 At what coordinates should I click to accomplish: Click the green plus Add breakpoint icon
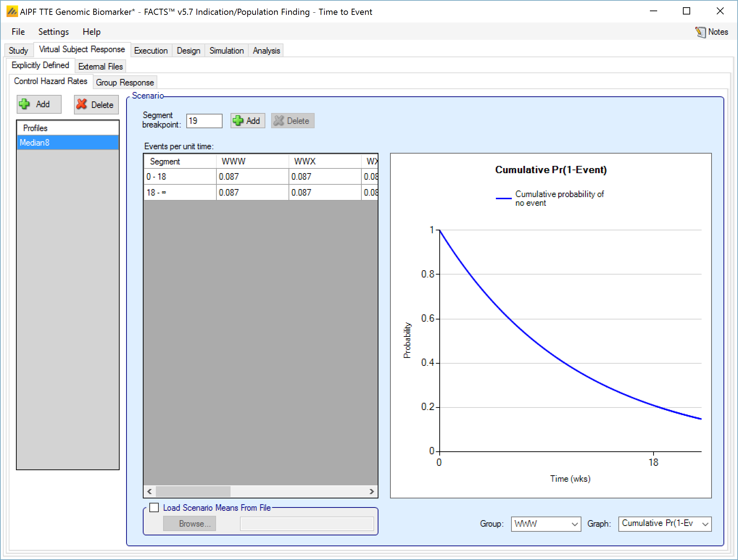click(238, 121)
